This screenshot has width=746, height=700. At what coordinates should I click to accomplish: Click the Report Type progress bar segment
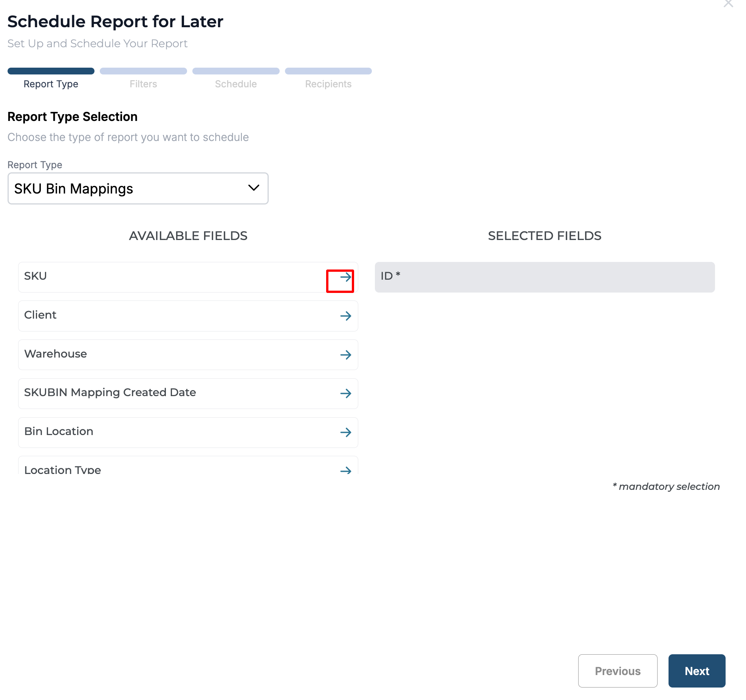click(51, 71)
